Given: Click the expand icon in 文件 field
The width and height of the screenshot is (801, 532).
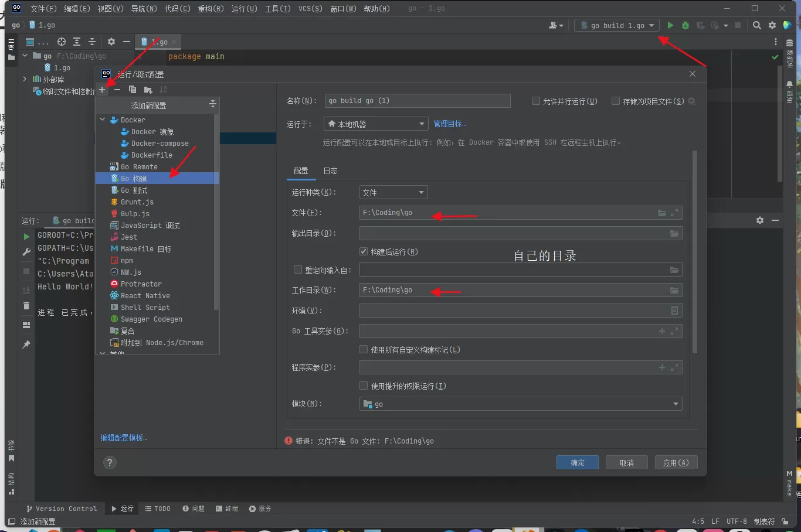Looking at the screenshot, I should point(674,213).
